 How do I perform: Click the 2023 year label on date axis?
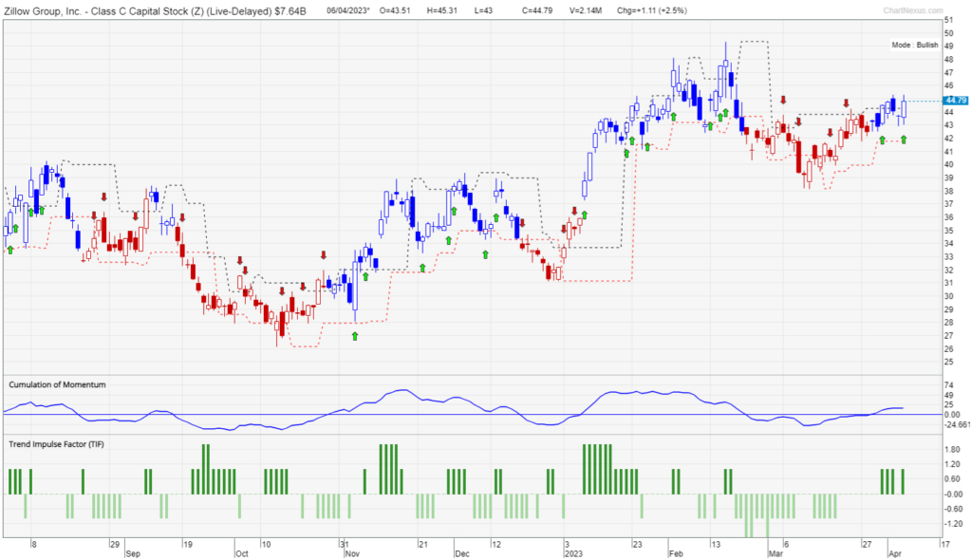tap(573, 553)
